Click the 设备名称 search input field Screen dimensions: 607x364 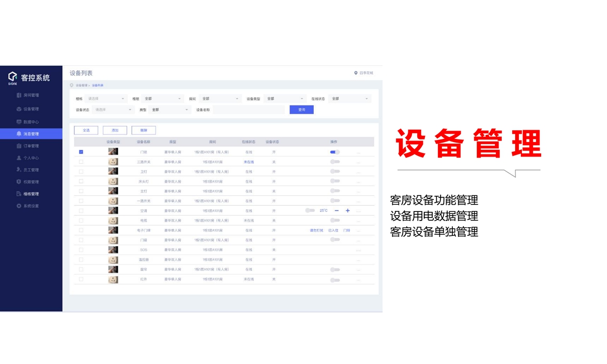[x=249, y=110]
